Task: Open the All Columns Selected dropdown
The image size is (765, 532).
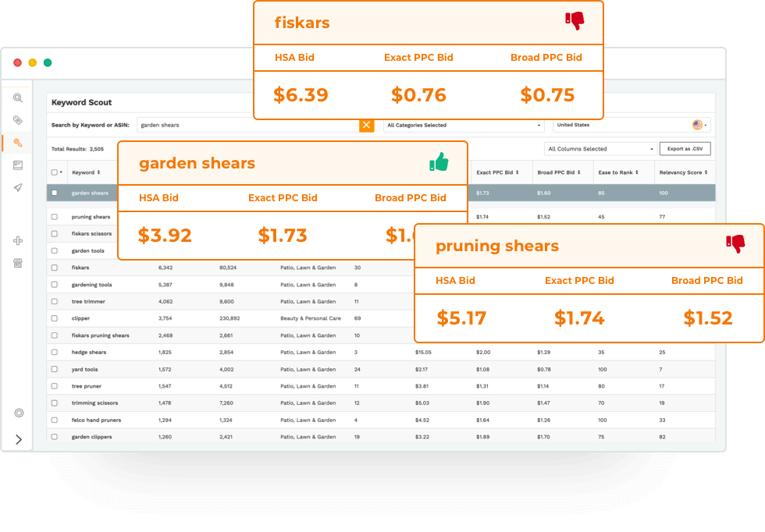Action: coord(600,149)
